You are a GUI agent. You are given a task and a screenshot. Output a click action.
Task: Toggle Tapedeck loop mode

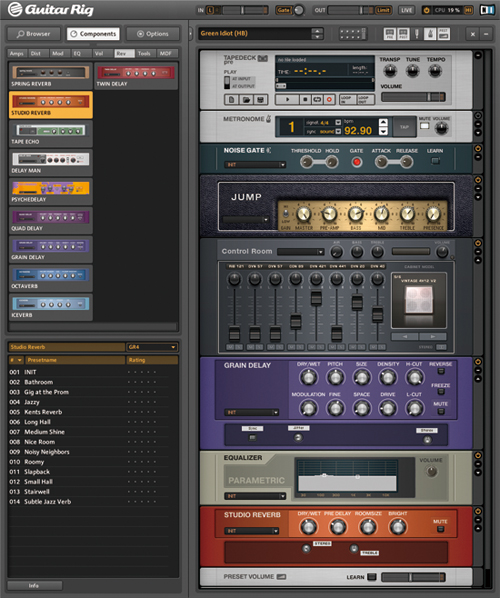(317, 100)
